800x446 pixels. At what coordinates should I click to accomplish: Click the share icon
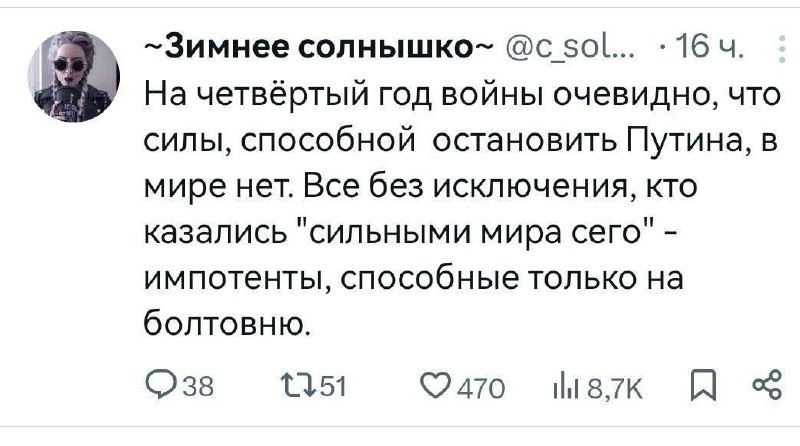768,381
